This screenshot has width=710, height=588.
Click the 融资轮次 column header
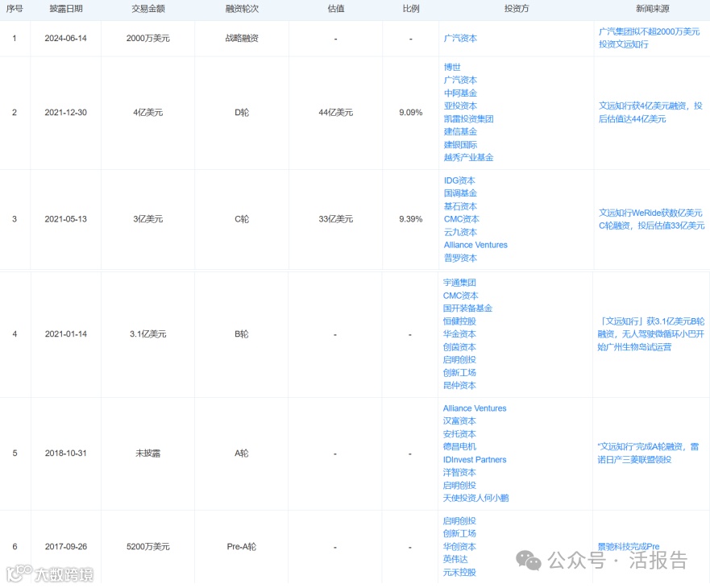click(242, 9)
